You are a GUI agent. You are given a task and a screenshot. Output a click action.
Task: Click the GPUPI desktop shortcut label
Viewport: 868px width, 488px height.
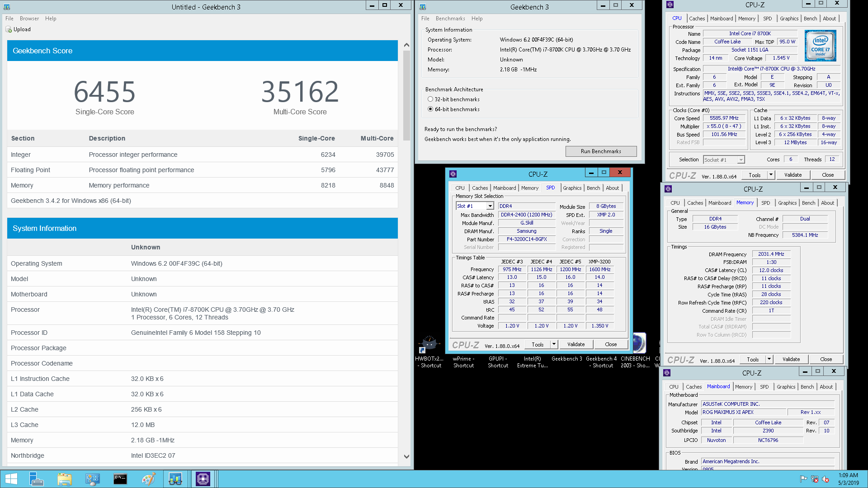tap(498, 362)
